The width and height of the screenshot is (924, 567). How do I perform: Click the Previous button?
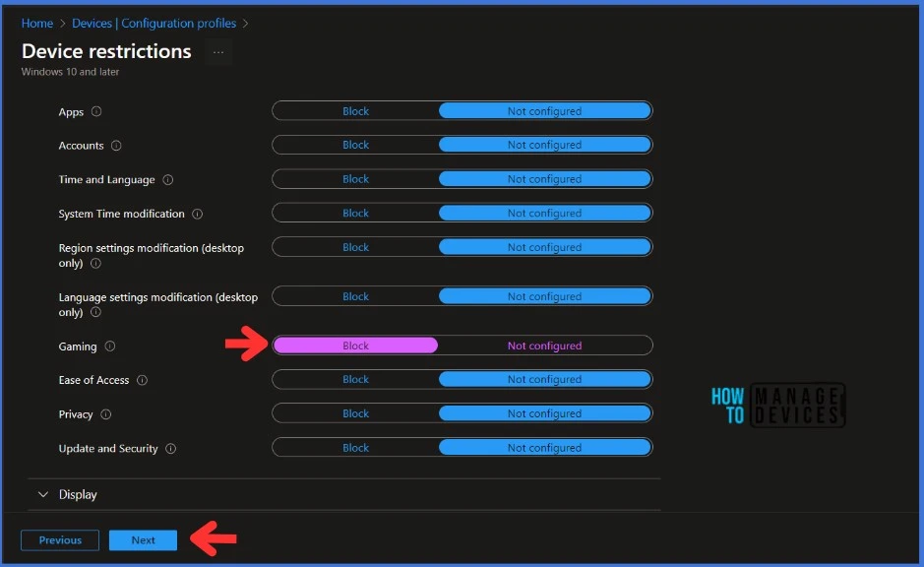[x=60, y=539]
